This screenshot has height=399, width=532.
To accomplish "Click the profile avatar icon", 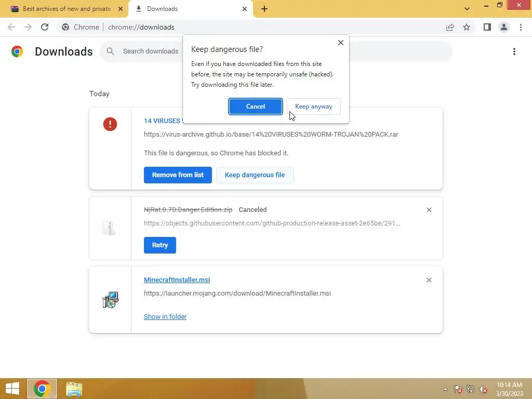I will click(x=504, y=27).
